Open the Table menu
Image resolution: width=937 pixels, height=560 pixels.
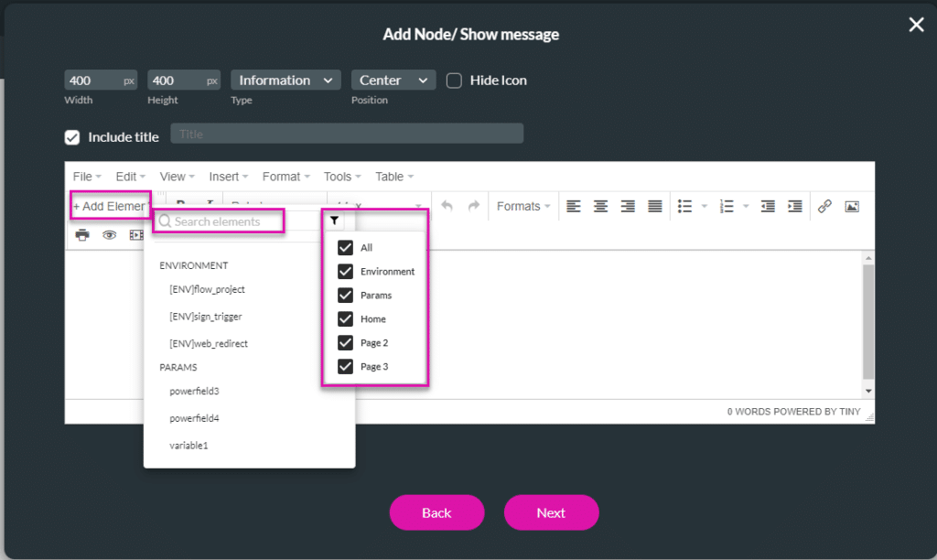point(394,177)
